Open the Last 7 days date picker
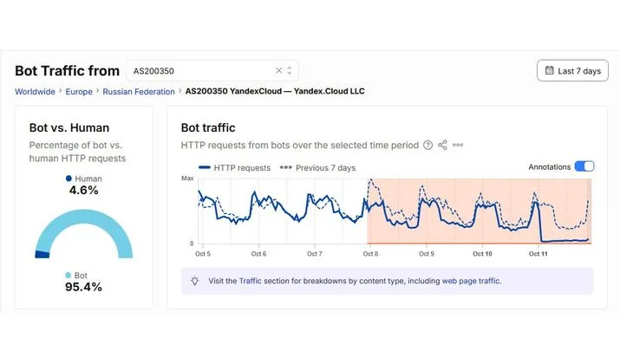The height and width of the screenshot is (364, 620). [x=572, y=71]
